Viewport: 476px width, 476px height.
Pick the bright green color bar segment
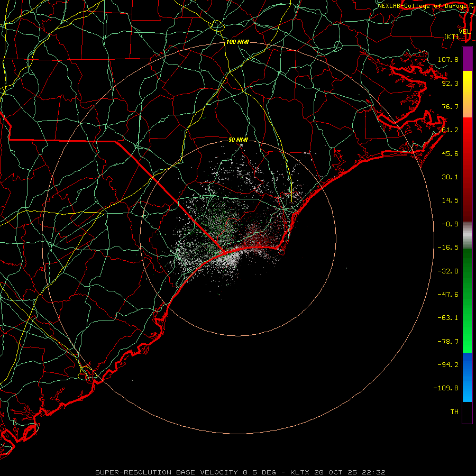tap(467, 300)
